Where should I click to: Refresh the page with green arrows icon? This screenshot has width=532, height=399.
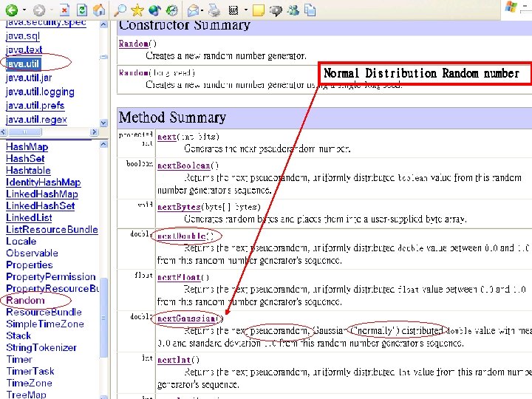(82, 10)
